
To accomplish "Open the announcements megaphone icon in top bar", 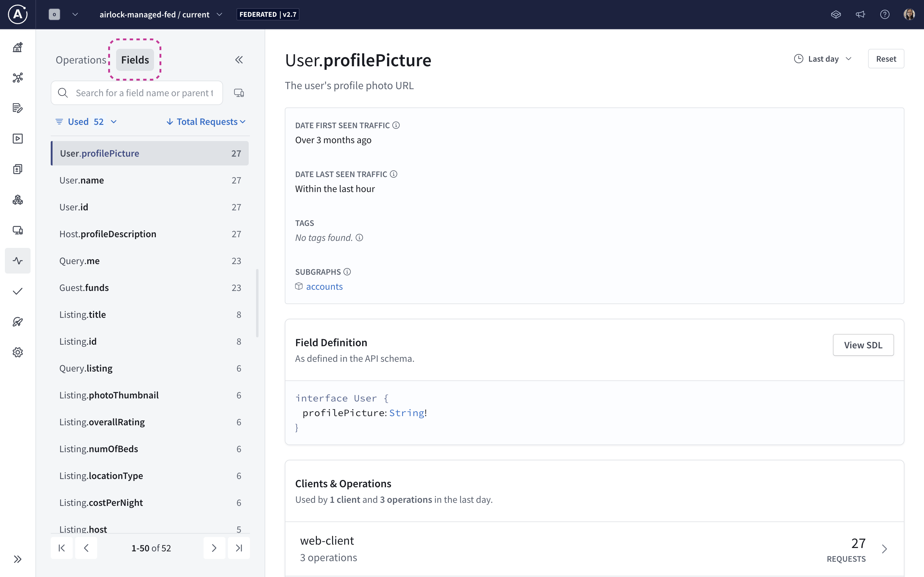I will [861, 14].
